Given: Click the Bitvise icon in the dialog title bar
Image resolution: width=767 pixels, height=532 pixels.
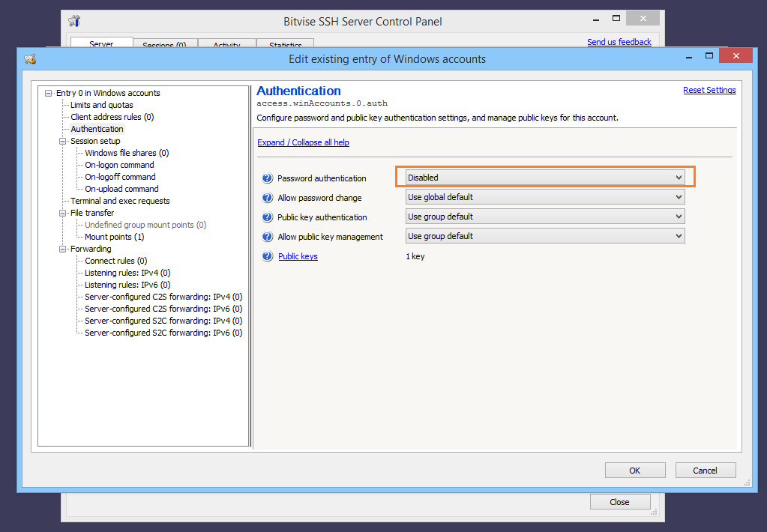Looking at the screenshot, I should [30, 59].
